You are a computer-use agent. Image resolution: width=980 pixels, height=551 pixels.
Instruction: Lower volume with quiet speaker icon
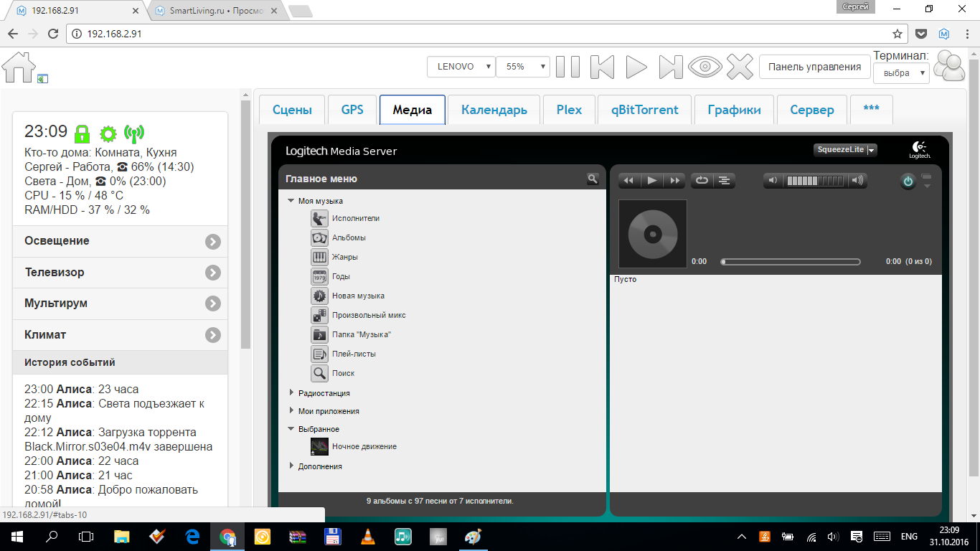pos(773,181)
